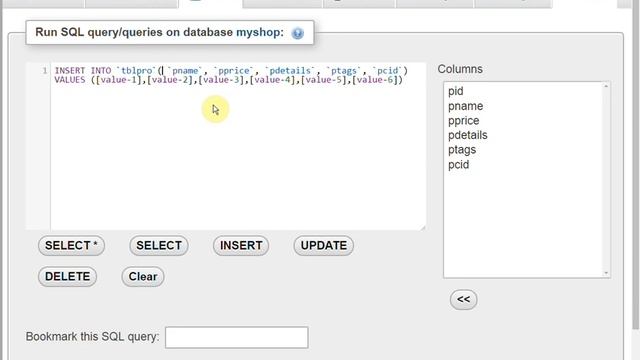
Task: Click the Columns list scrollbar down arrow
Action: 606,273
